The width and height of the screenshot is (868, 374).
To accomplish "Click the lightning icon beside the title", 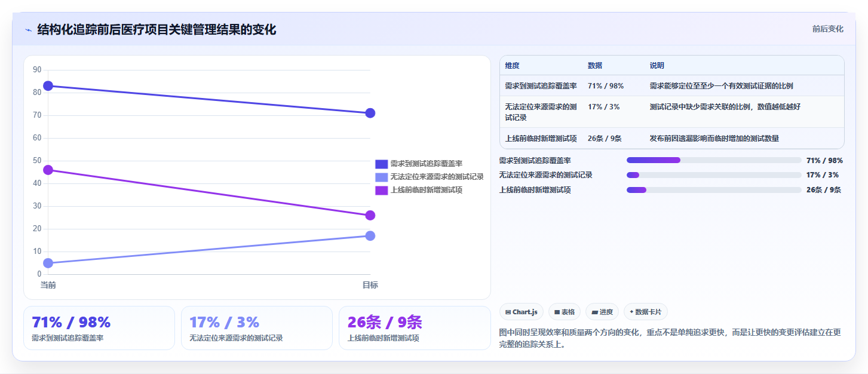I will pos(28,30).
